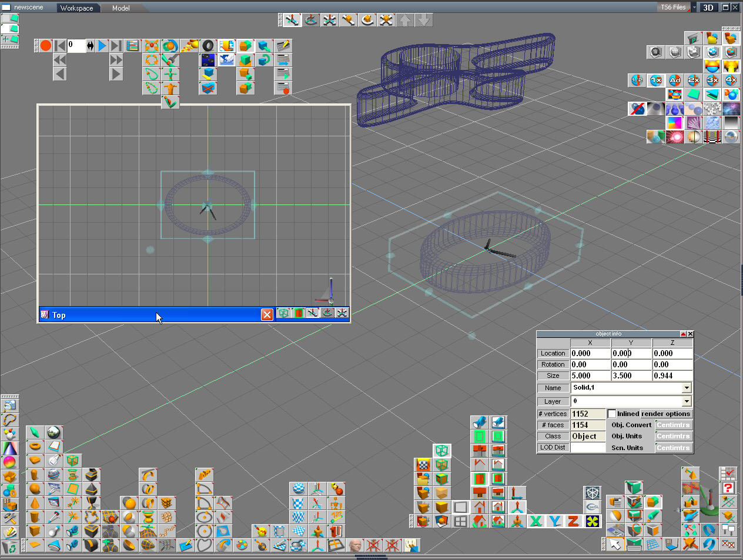Add a cone primitive to the scene

click(35, 503)
